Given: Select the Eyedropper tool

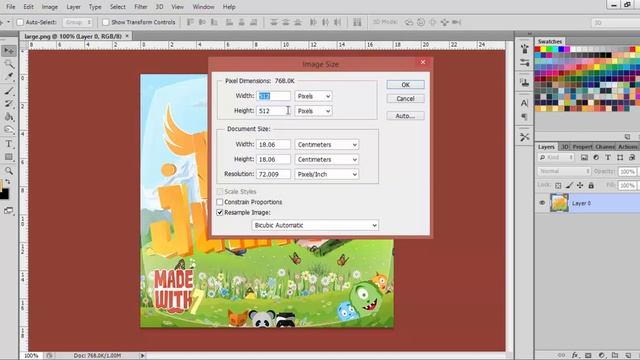Looking at the screenshot, I should click(x=9, y=77).
